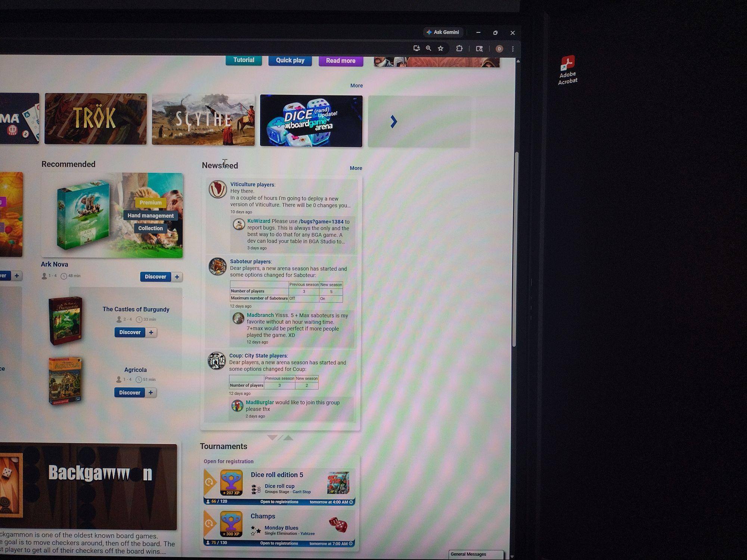Click the Chrome profile avatar D
The height and width of the screenshot is (560, 747).
pyautogui.click(x=499, y=49)
